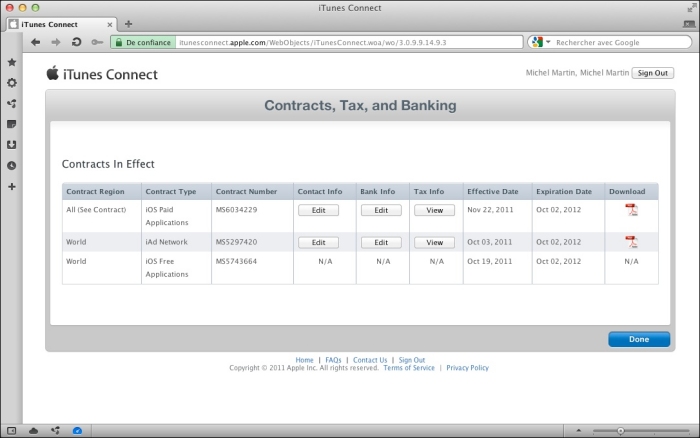This screenshot has height=438, width=700.
Task: Toggle the panel icon in status bar
Action: (x=12, y=431)
